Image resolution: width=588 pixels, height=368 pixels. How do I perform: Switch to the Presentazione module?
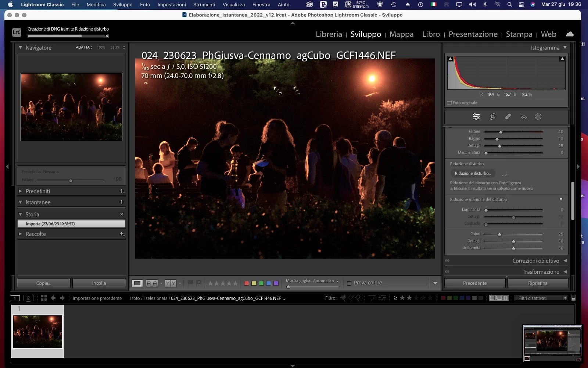(x=473, y=34)
